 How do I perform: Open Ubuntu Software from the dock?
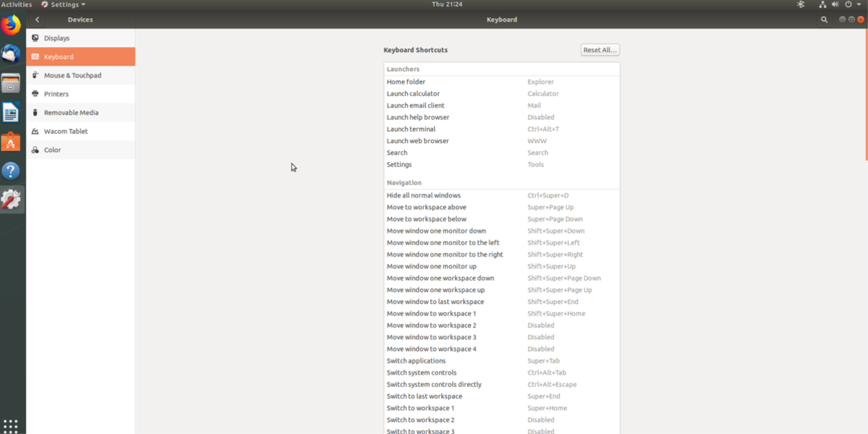tap(11, 142)
